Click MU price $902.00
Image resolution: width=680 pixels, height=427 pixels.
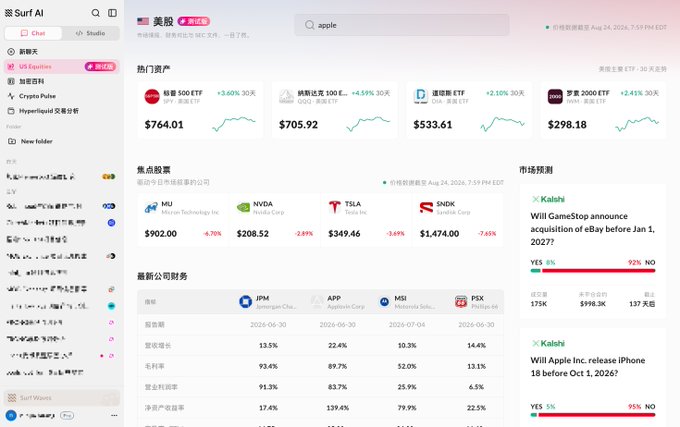click(160, 234)
